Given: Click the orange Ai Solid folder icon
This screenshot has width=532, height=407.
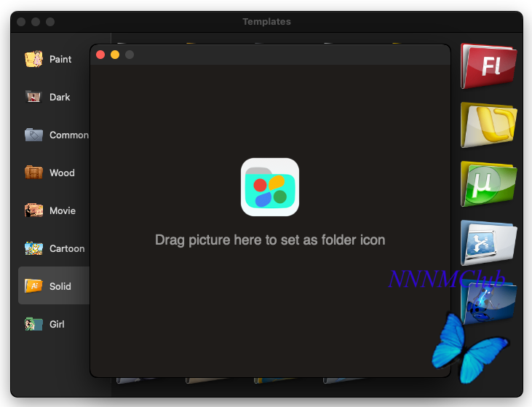Looking at the screenshot, I should point(33,286).
